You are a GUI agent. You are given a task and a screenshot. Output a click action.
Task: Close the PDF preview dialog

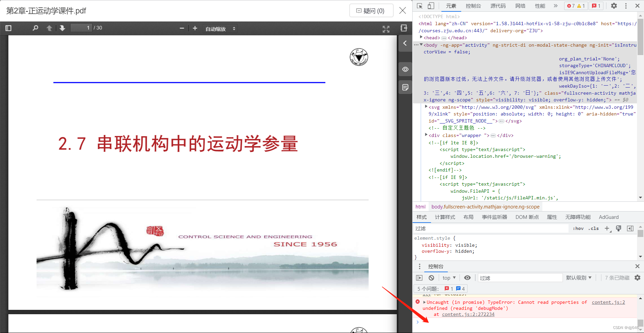402,11
